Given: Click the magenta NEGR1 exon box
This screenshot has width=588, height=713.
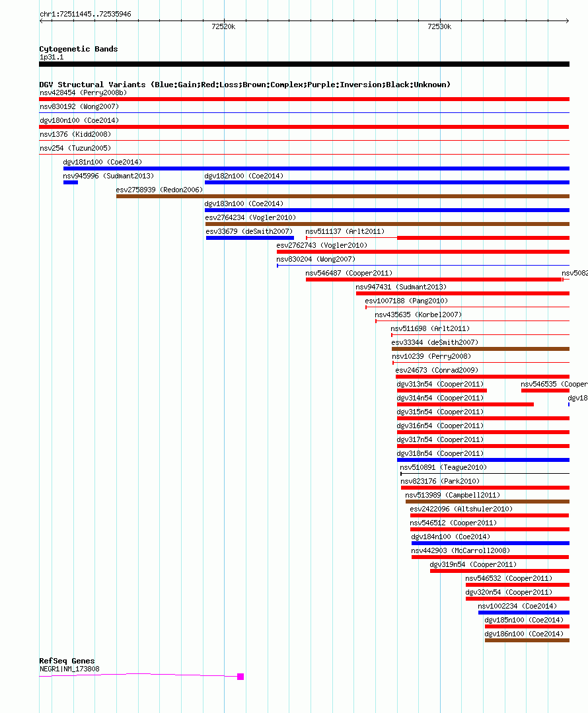Looking at the screenshot, I should 240,677.
